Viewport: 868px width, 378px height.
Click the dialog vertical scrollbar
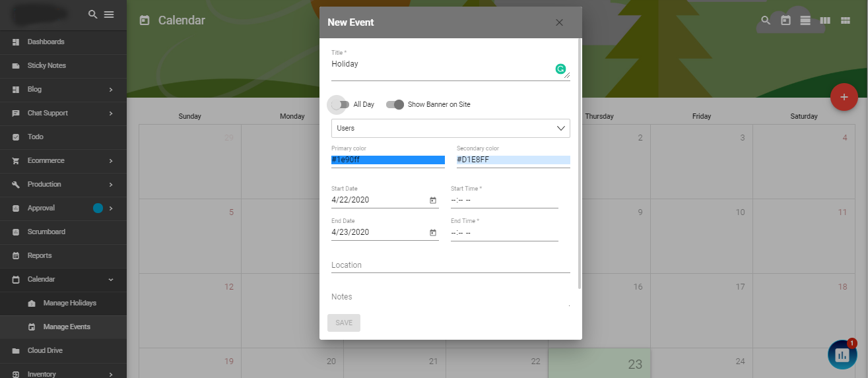(x=580, y=164)
